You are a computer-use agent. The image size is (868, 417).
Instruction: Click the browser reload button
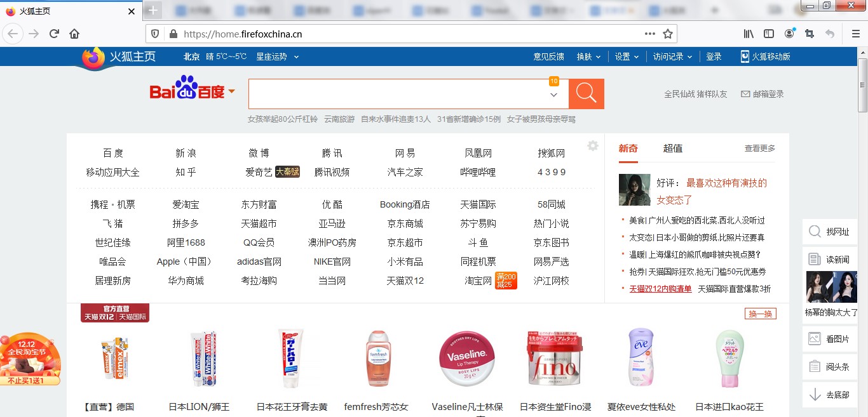(54, 34)
